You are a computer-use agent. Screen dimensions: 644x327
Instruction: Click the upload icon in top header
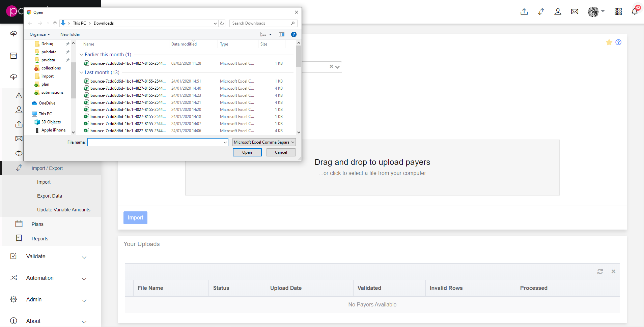pos(524,12)
